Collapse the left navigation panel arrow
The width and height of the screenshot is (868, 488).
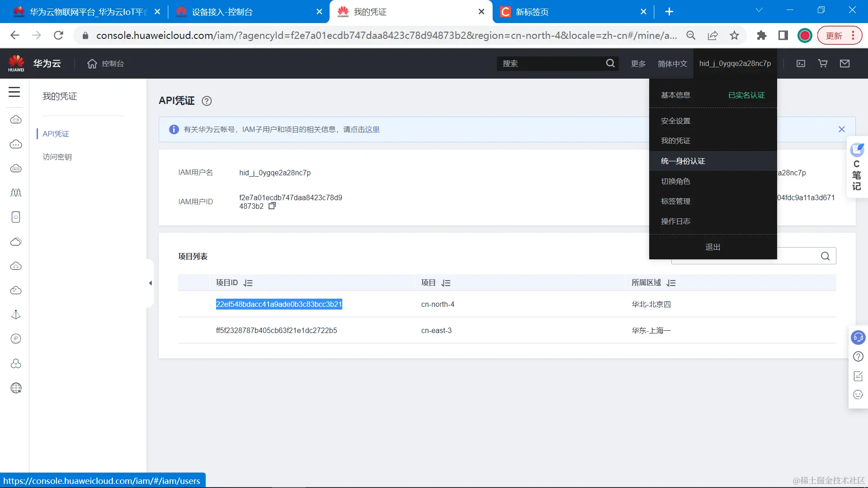click(x=150, y=283)
